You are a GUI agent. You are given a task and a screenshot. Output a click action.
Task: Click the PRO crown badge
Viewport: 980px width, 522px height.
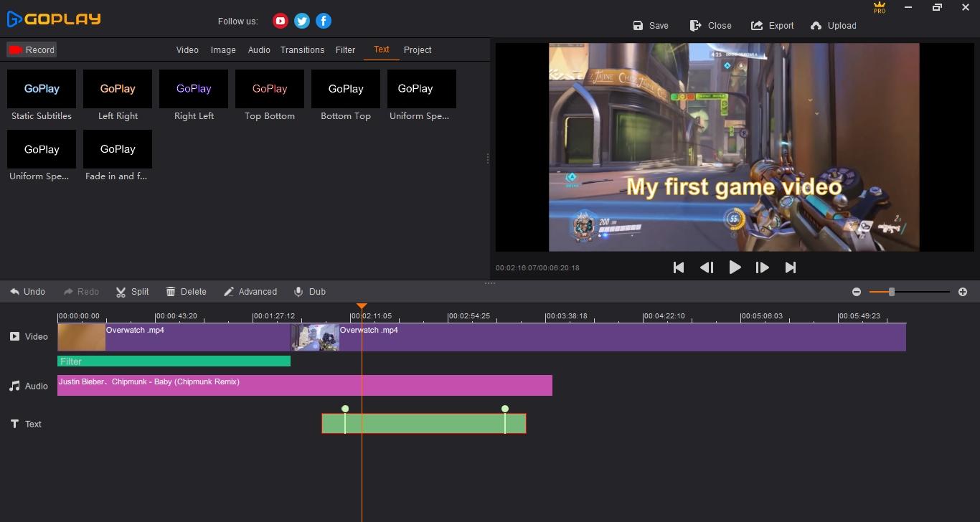tap(880, 8)
